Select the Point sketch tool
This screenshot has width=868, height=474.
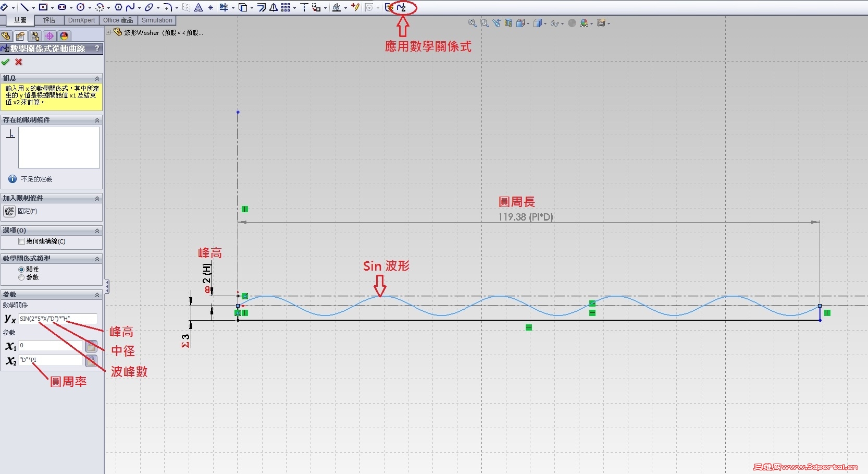tap(210, 7)
